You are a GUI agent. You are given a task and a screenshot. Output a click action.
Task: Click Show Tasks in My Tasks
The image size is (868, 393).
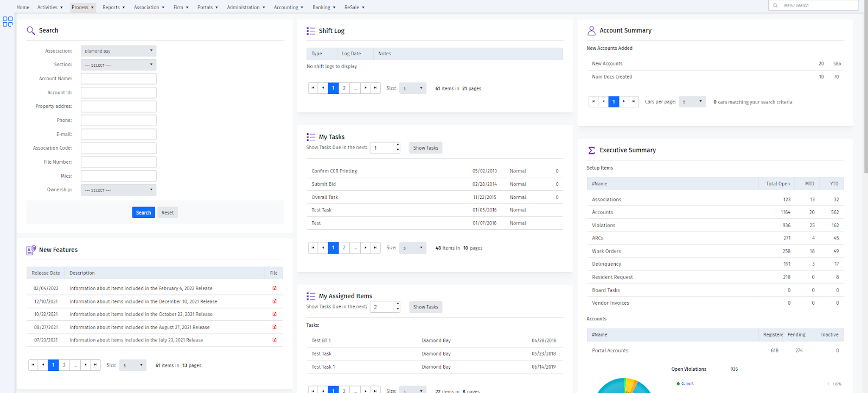click(x=426, y=148)
